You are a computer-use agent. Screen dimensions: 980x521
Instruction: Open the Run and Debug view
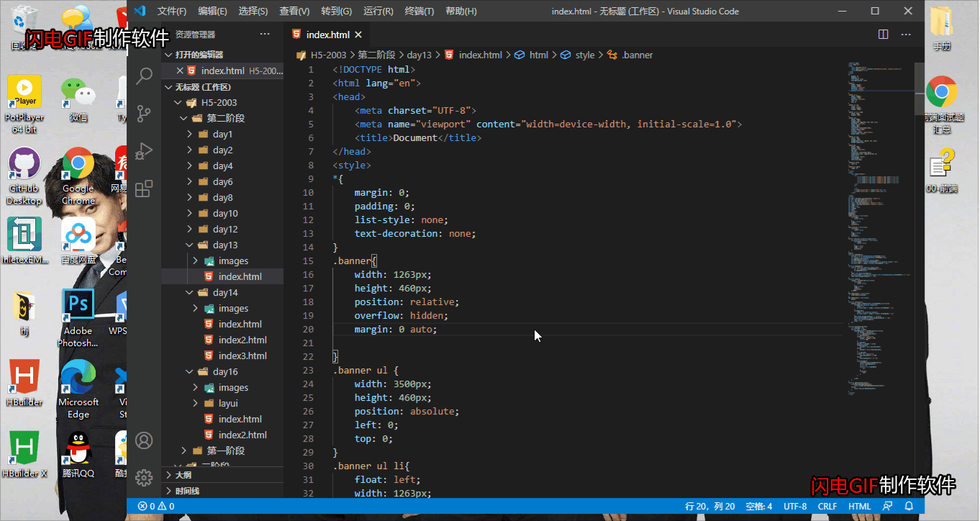[144, 151]
